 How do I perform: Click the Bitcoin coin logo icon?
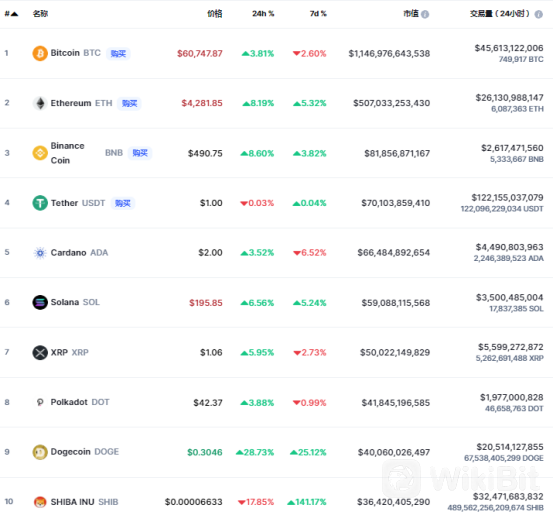40,53
